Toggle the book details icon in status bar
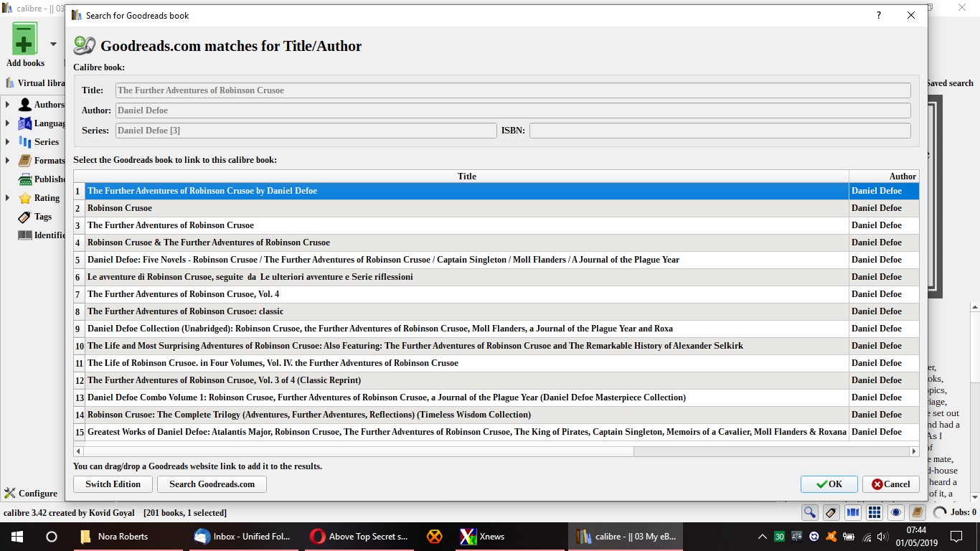 (x=917, y=512)
